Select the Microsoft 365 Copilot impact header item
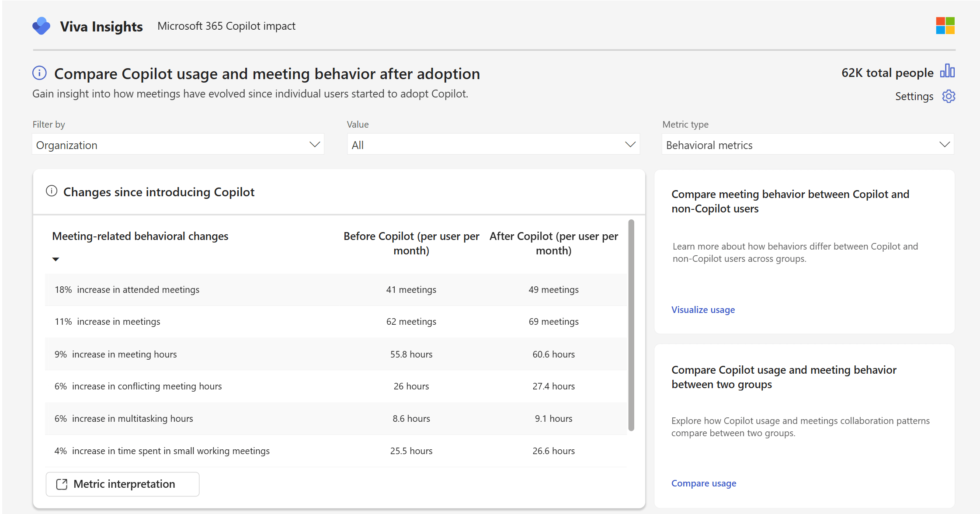Viewport: 980px width, 514px height. click(226, 26)
